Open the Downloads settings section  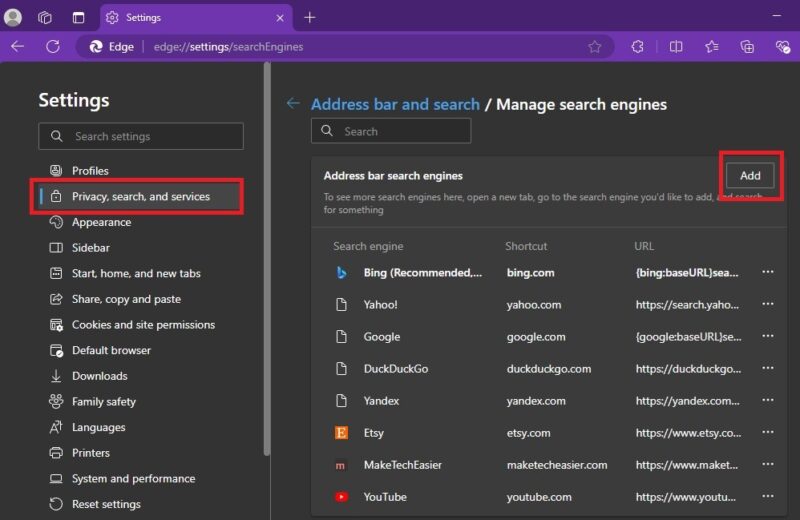tap(99, 376)
